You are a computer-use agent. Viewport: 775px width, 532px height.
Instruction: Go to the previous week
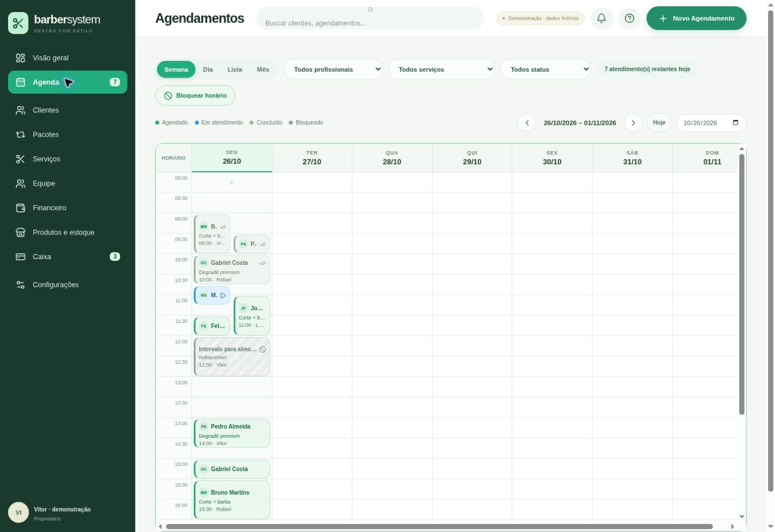[527, 123]
